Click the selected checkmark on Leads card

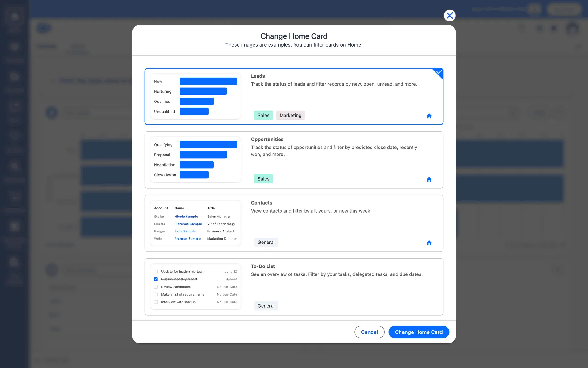[x=439, y=72]
